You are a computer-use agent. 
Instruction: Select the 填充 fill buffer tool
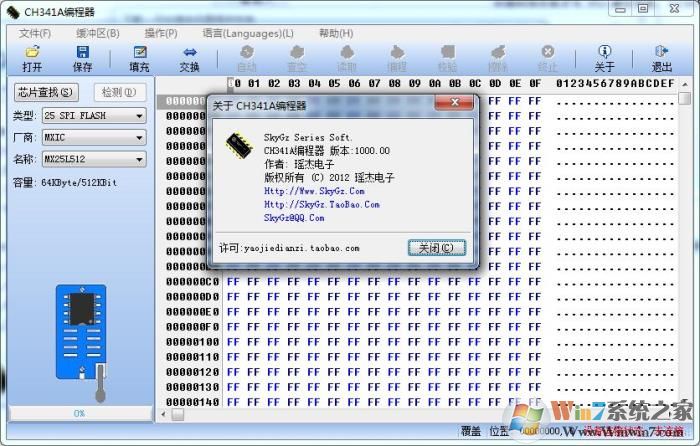(x=139, y=58)
